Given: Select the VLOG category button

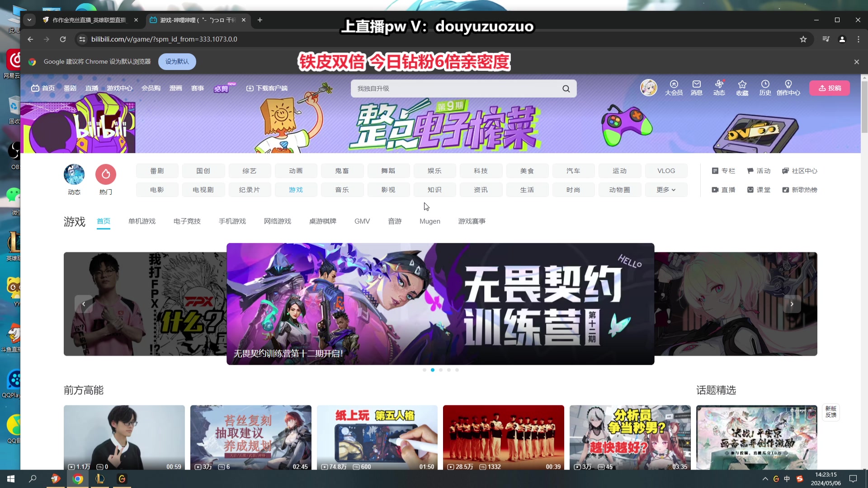Looking at the screenshot, I should 666,171.
